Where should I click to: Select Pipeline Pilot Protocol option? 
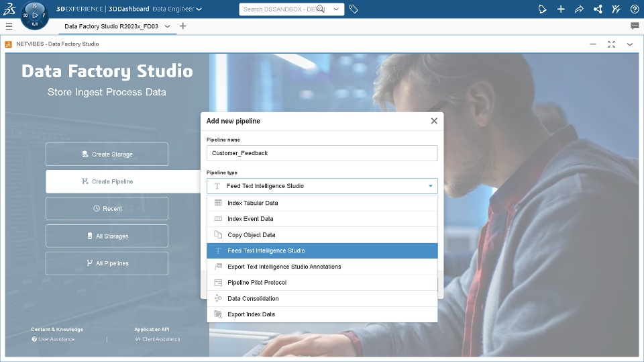pos(322,283)
